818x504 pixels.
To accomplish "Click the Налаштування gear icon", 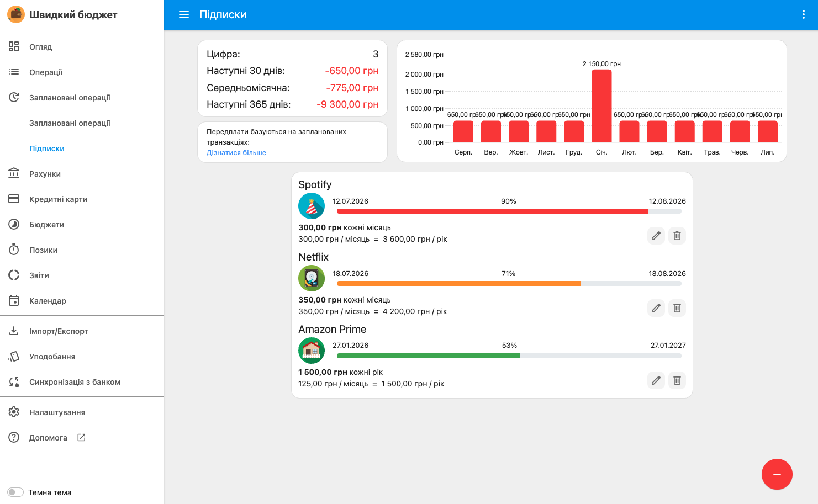I will [14, 412].
